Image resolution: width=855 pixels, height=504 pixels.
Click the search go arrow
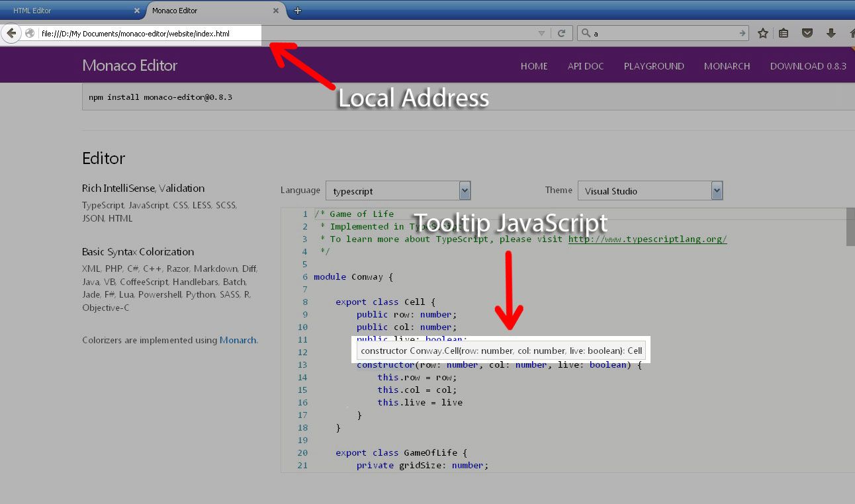742,33
